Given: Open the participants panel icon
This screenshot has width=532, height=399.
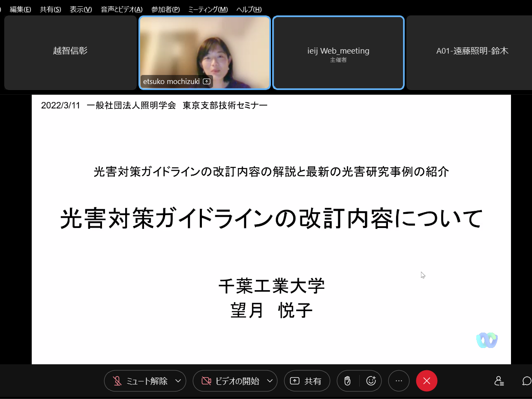Looking at the screenshot, I should (x=499, y=381).
